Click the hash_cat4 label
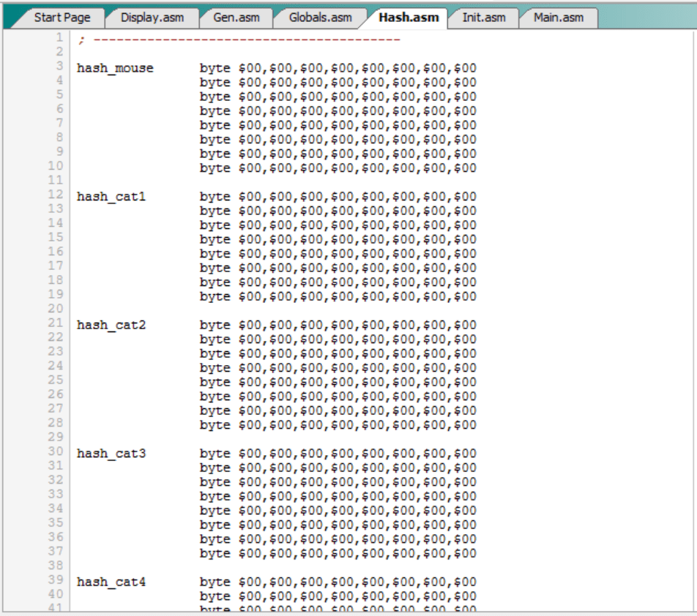This screenshot has height=616, width=697. 111,582
